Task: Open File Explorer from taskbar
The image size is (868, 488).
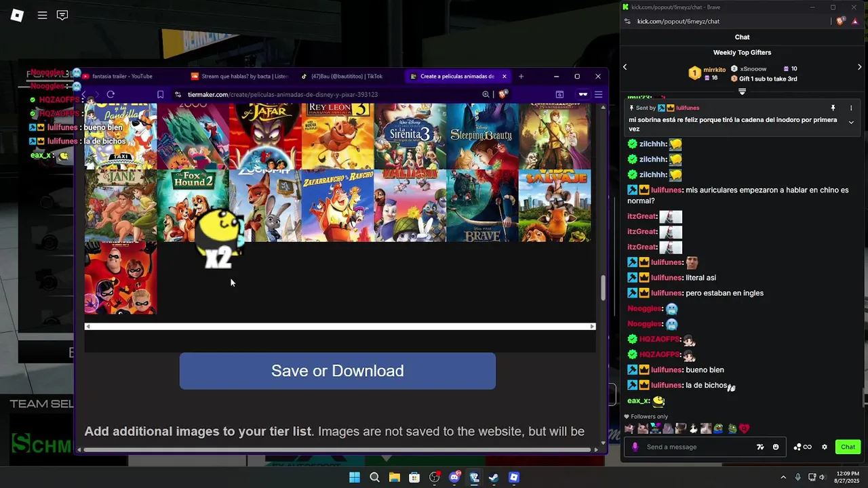Action: point(394,477)
